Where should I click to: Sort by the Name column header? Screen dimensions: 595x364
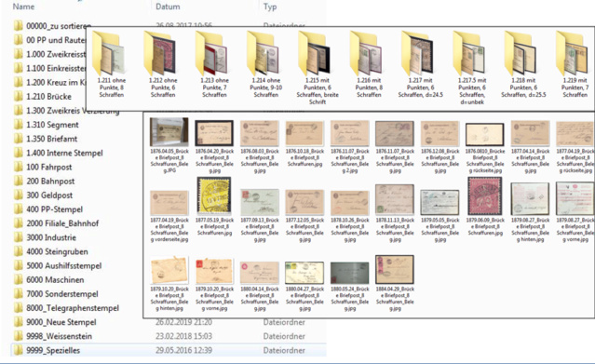pyautogui.click(x=23, y=7)
